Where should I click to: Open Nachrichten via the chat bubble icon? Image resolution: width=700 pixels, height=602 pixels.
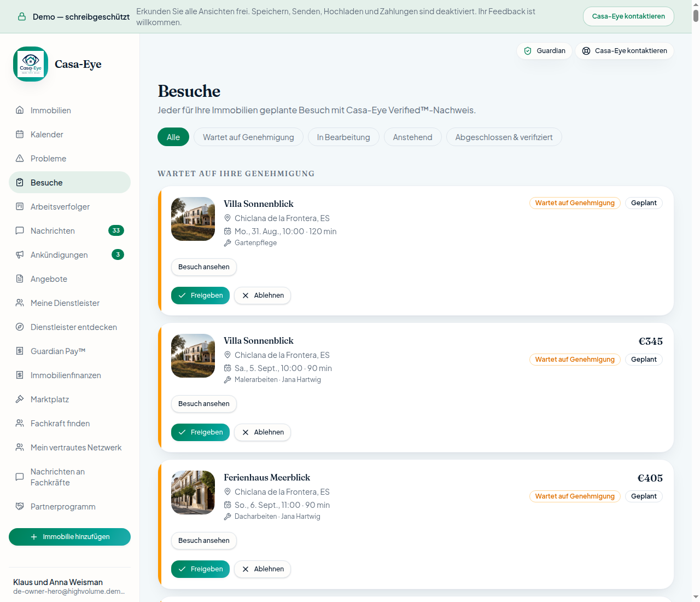click(x=20, y=230)
